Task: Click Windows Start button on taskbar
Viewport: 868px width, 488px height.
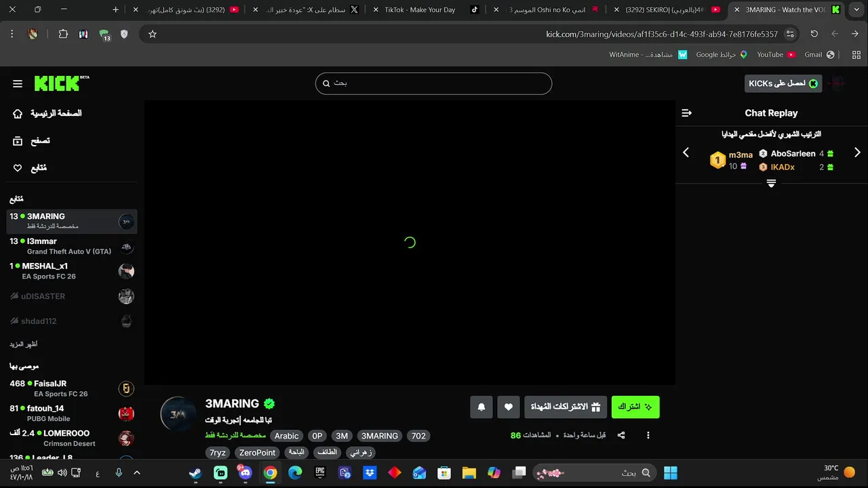Action: tap(671, 473)
